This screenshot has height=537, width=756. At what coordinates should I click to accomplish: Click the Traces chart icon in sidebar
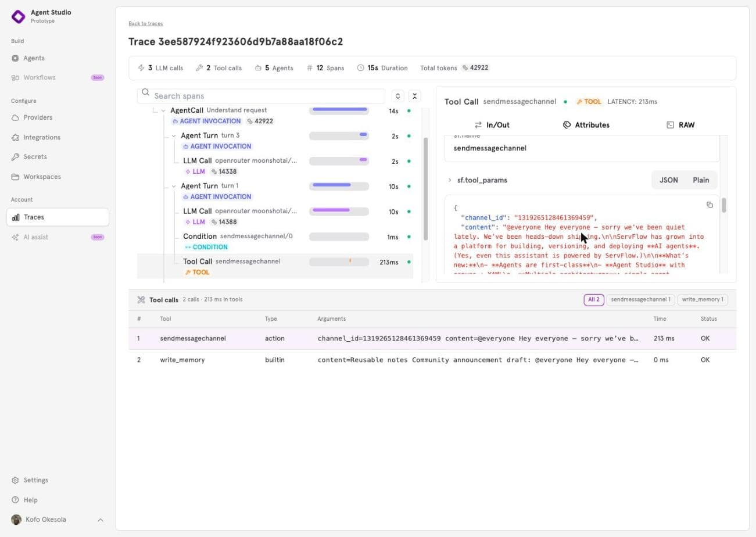coord(16,217)
